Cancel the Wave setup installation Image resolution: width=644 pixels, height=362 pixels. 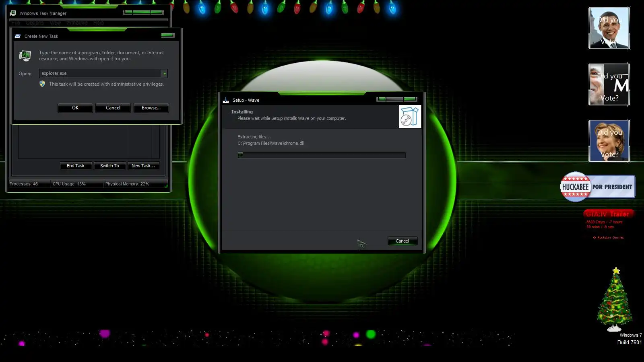coord(402,241)
